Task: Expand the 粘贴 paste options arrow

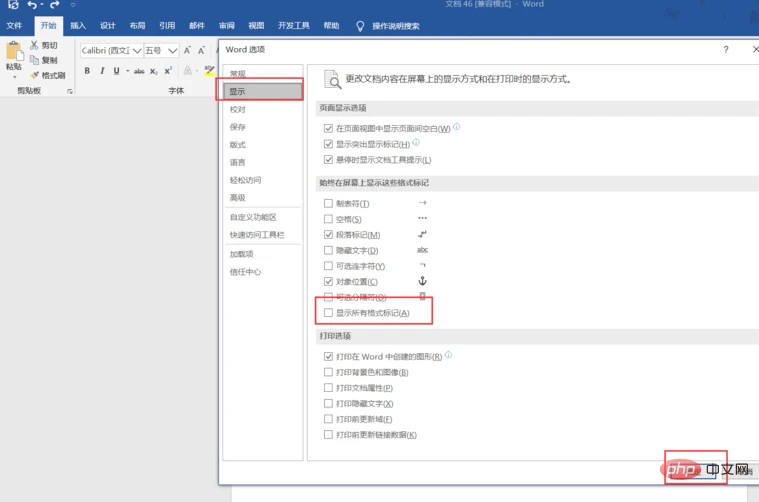Action: point(14,76)
